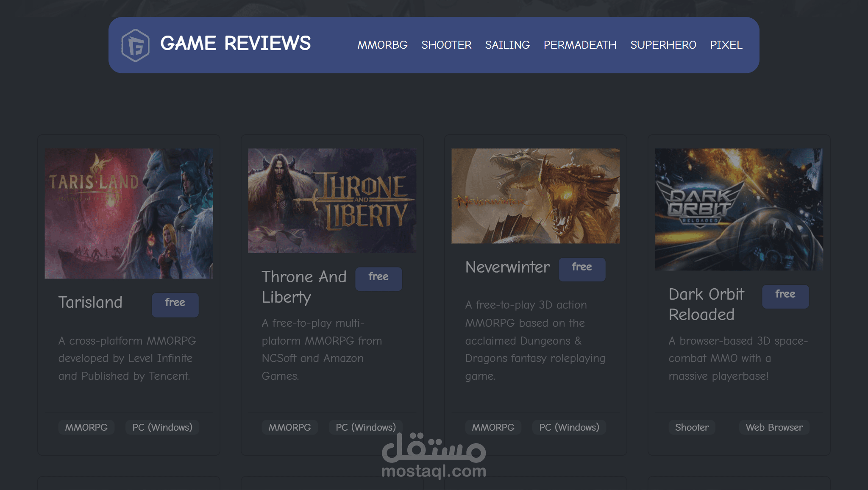Screen dimensions: 868x490
Task: Open the Tarisland cover image
Action: (x=129, y=213)
